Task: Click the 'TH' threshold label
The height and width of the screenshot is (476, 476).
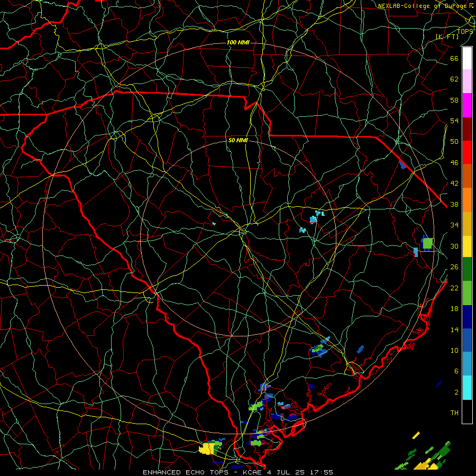Action: 454,413
